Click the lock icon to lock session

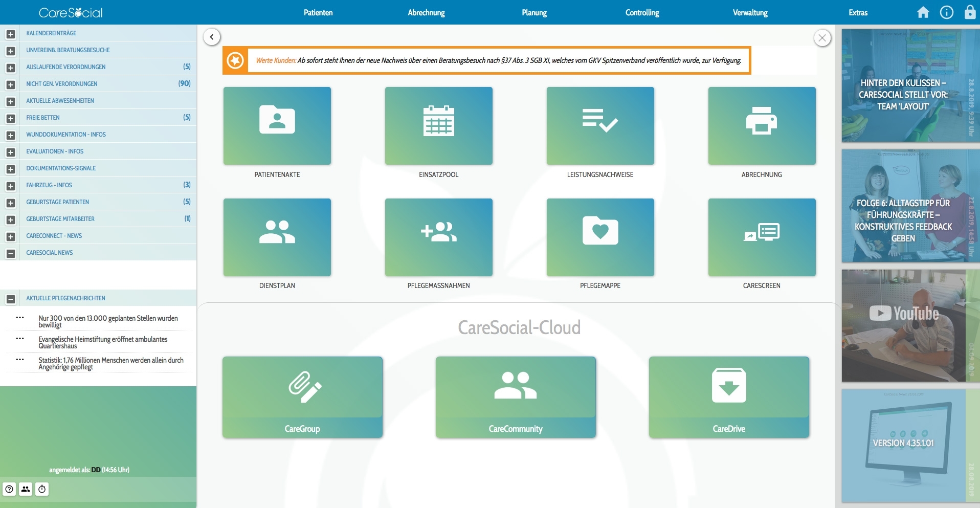point(970,12)
